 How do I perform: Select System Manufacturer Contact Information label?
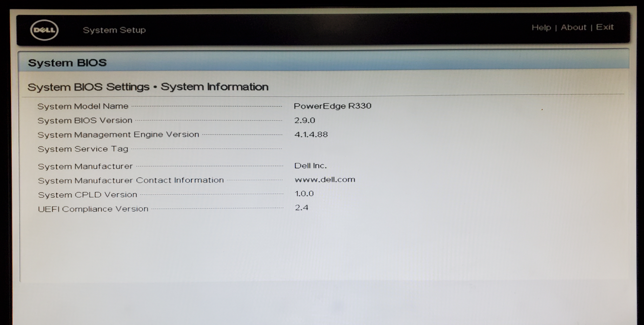click(x=131, y=180)
